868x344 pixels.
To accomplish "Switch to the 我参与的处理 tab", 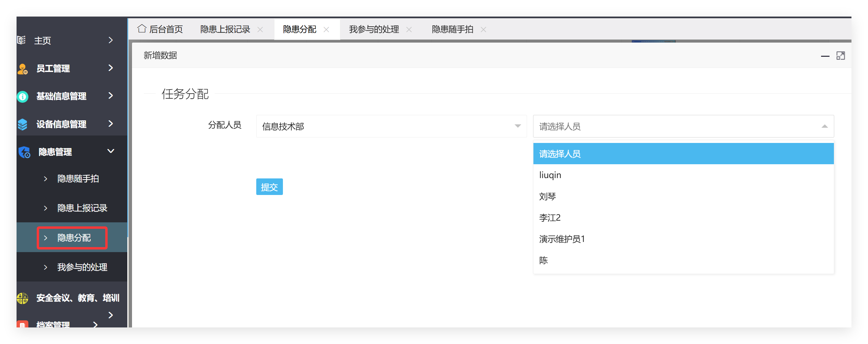I will [374, 29].
